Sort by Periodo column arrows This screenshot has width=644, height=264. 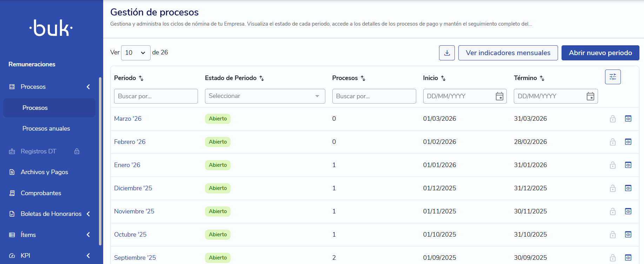click(141, 78)
